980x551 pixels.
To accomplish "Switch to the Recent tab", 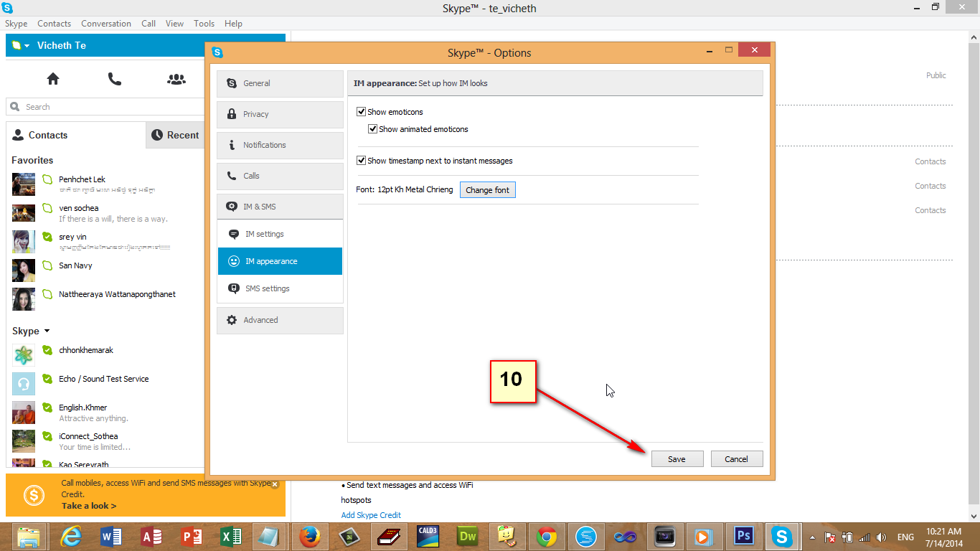I will tap(176, 135).
